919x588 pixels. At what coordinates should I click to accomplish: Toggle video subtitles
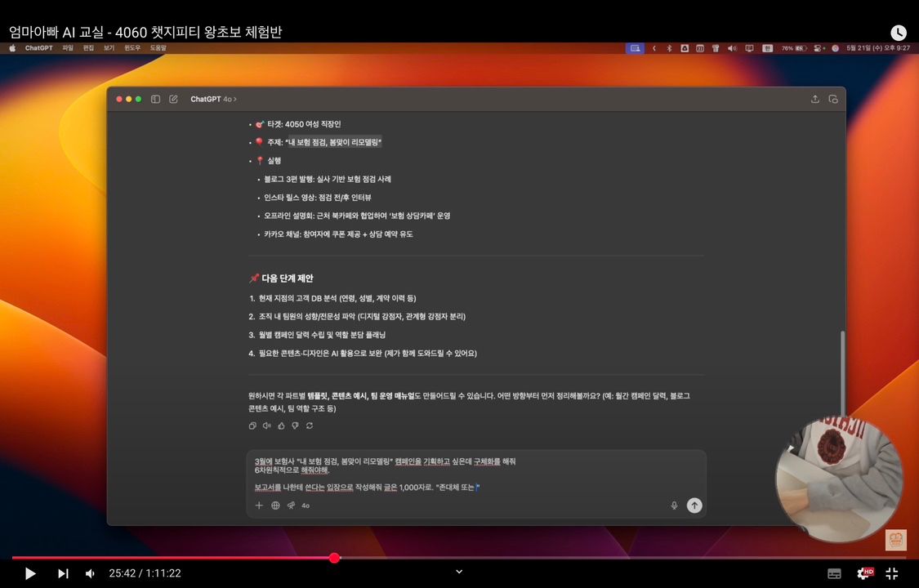click(834, 573)
